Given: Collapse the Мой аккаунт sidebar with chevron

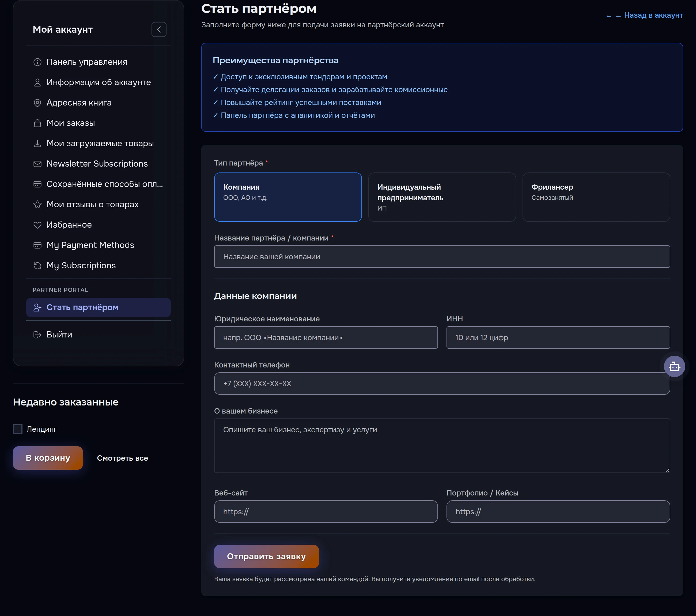Looking at the screenshot, I should tap(159, 30).
